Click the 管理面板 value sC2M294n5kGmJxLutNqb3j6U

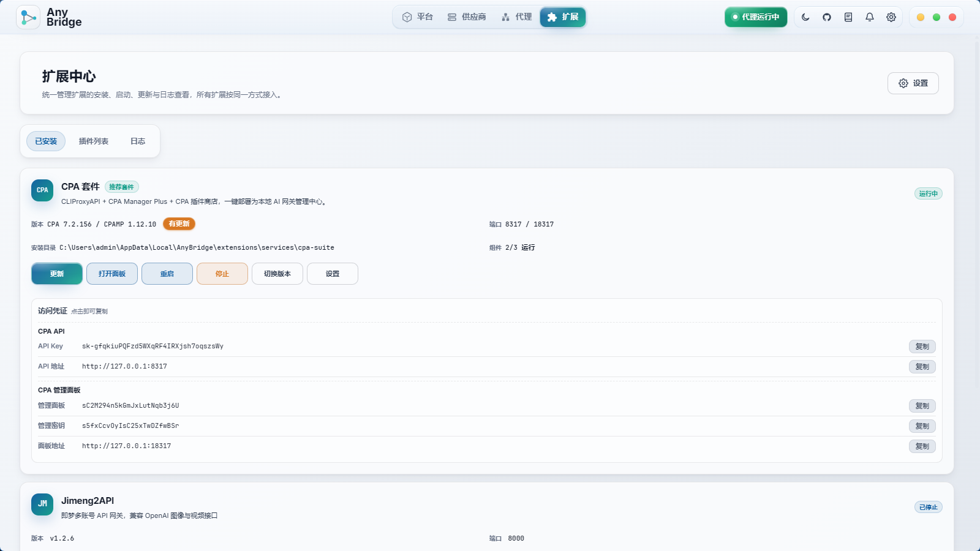coord(130,406)
